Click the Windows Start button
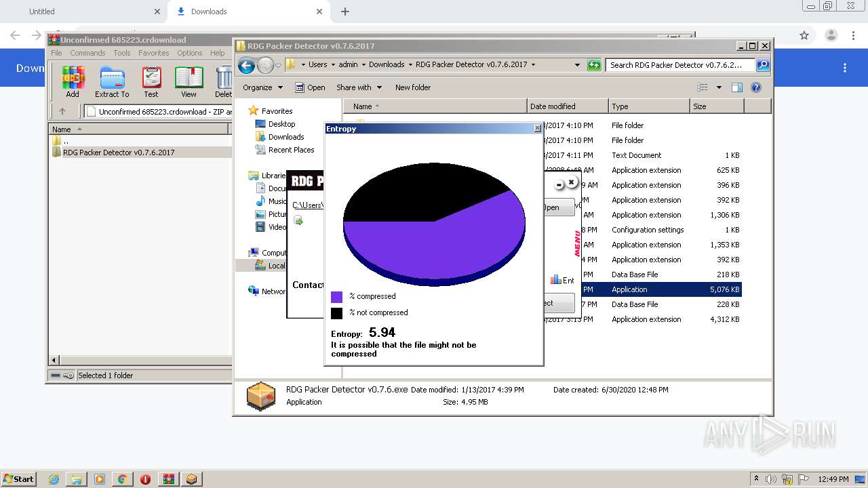This screenshot has width=868, height=488. click(19, 479)
